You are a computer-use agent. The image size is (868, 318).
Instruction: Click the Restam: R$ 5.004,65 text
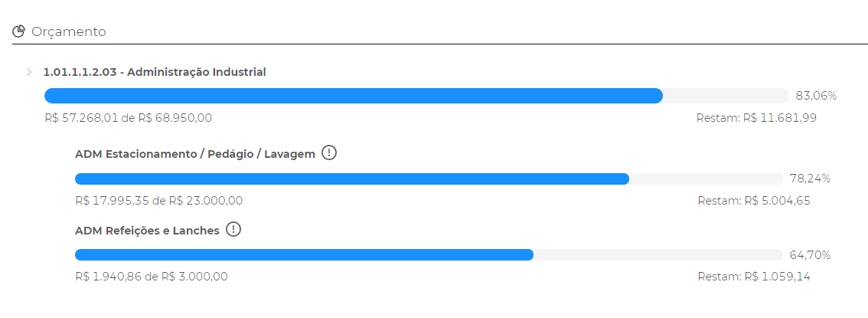[x=754, y=201]
